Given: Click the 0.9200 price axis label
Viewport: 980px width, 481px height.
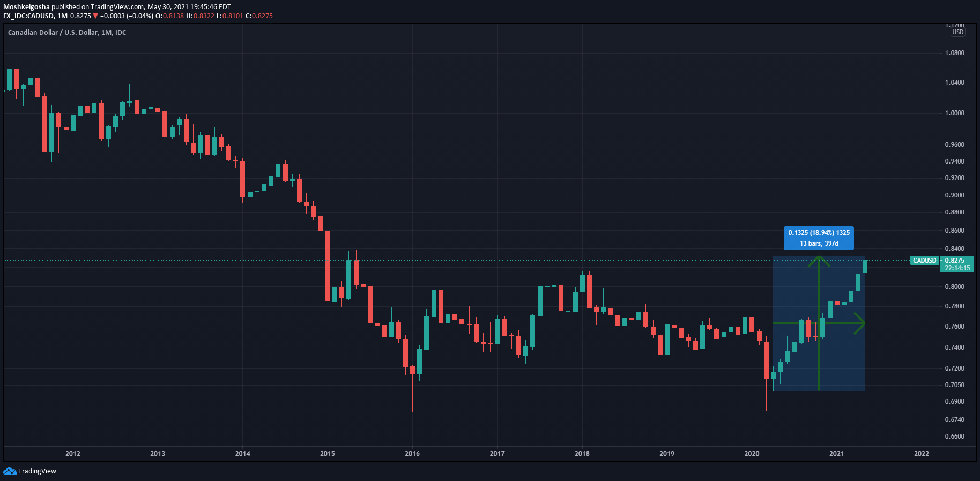Looking at the screenshot, I should coord(954,178).
